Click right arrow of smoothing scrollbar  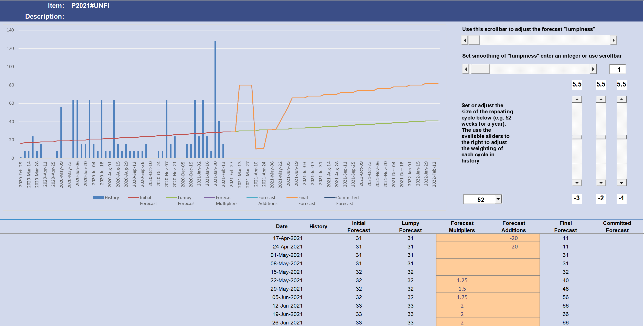tap(593, 69)
